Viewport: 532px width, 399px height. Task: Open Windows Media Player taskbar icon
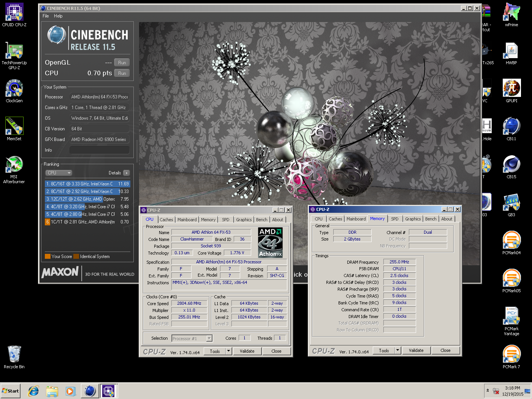[x=70, y=391]
